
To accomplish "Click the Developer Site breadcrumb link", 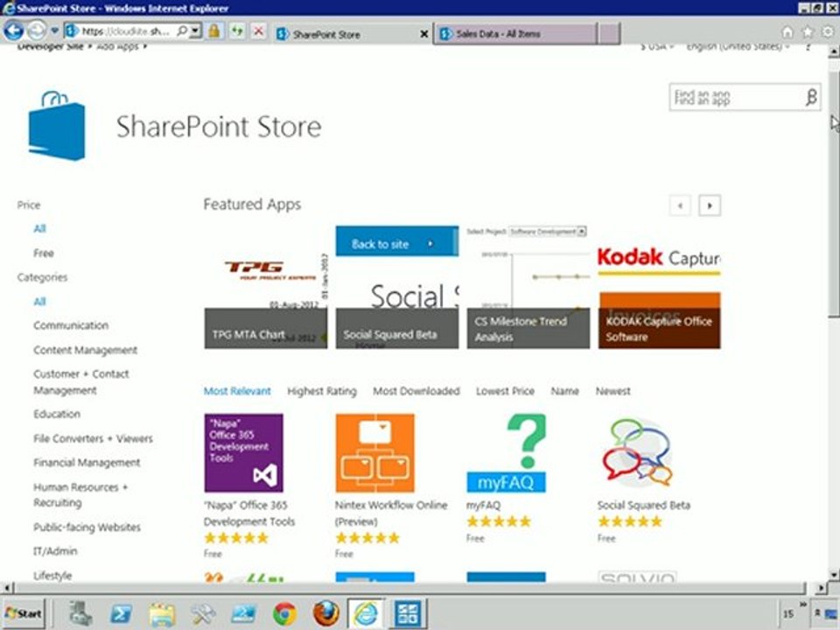I will tap(51, 47).
